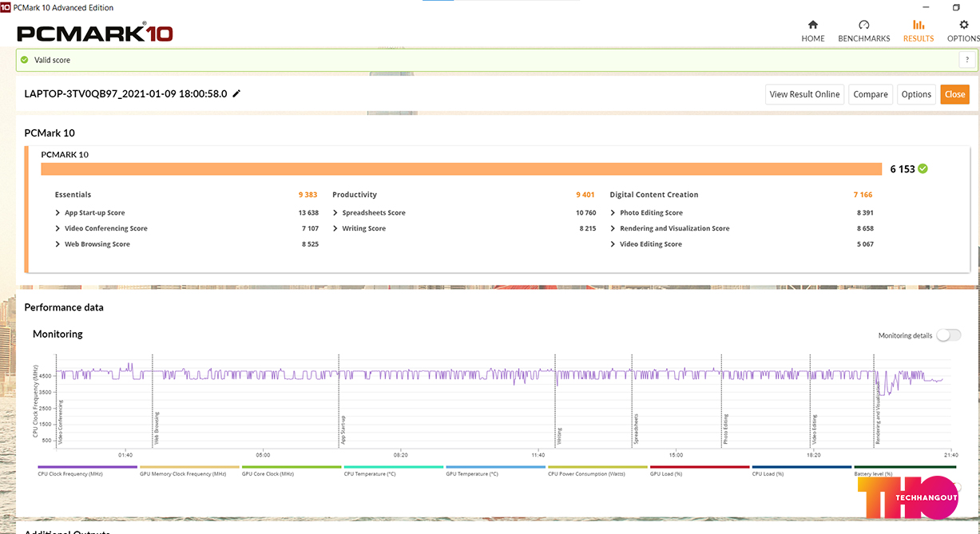Image resolution: width=980 pixels, height=534 pixels.
Task: Click the Options button beside Compare
Action: 916,94
